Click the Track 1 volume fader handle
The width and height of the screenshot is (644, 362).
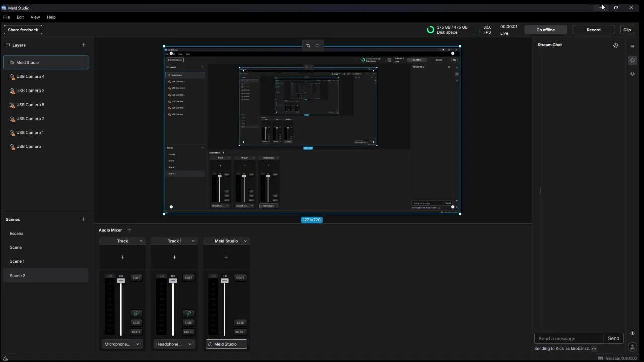coord(173,281)
